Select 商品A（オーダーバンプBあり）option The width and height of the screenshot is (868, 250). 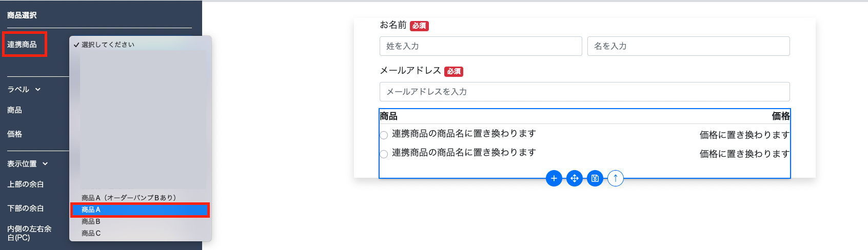[129, 198]
